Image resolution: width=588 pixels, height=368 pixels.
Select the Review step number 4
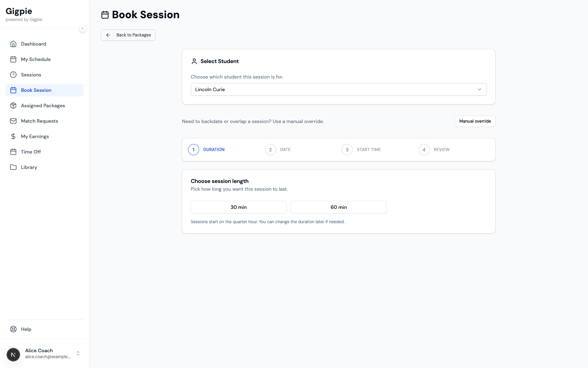(424, 150)
